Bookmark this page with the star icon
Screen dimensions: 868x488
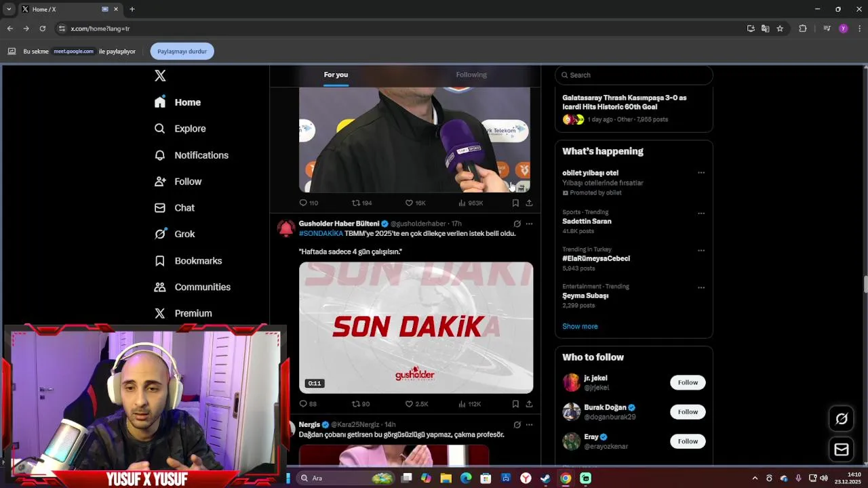click(x=780, y=28)
